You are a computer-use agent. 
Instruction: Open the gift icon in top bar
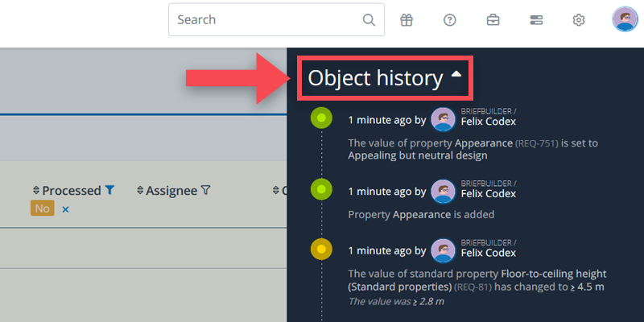(407, 20)
